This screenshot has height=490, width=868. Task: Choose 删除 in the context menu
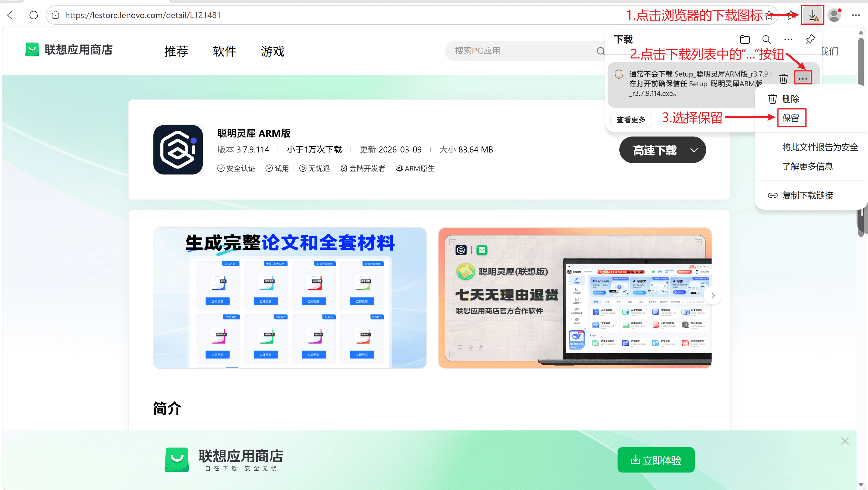791,99
